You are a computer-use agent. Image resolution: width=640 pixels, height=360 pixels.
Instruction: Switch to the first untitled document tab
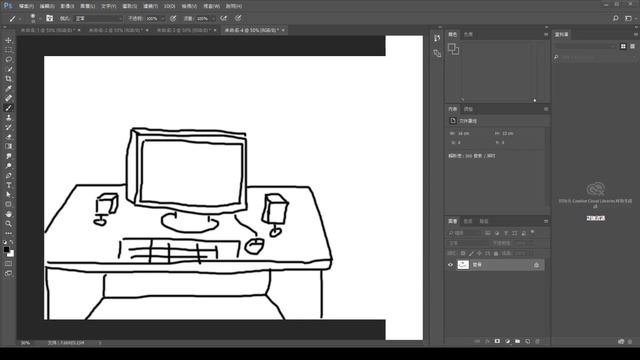48,30
